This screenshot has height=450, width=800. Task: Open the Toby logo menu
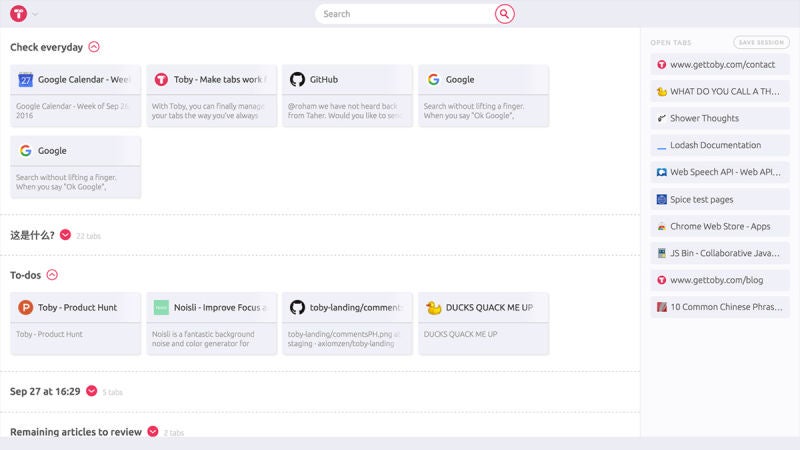point(17,14)
